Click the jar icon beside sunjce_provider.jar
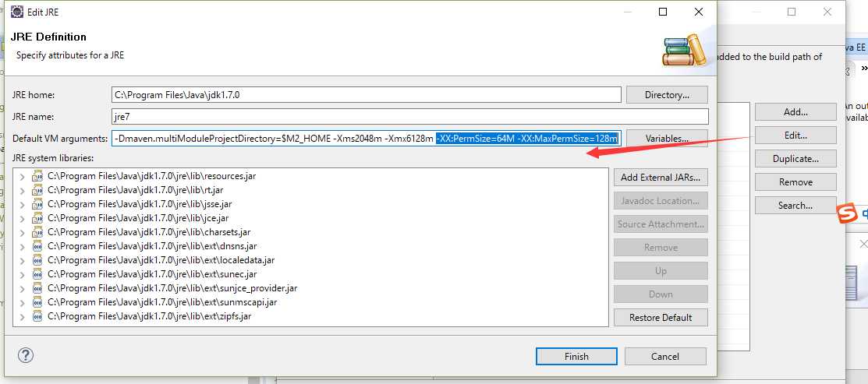This screenshot has width=868, height=384. [37, 288]
